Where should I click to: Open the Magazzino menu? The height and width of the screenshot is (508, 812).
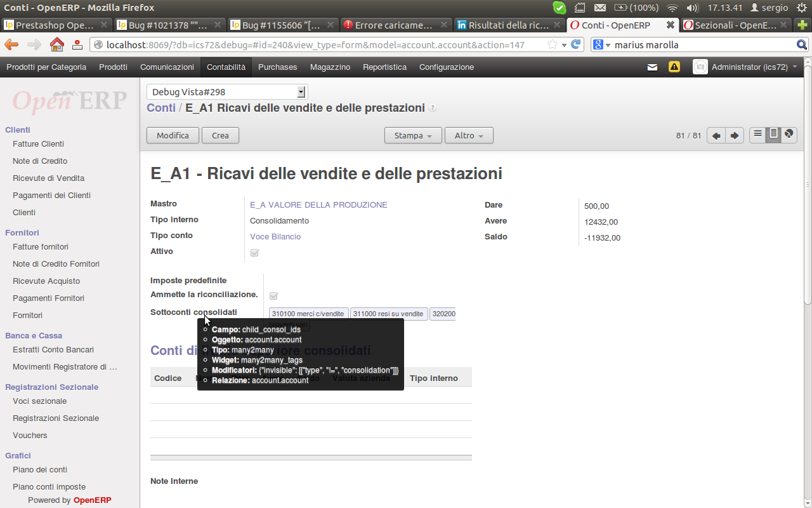(330, 67)
